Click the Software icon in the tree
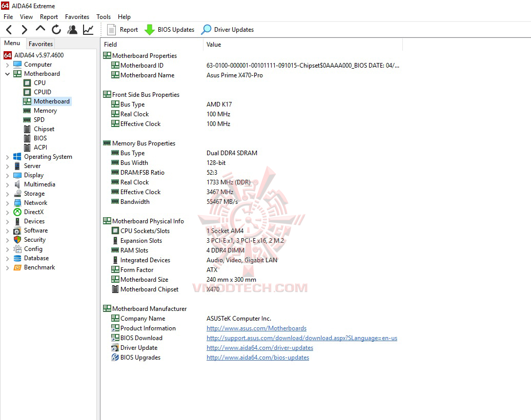 [x=17, y=230]
